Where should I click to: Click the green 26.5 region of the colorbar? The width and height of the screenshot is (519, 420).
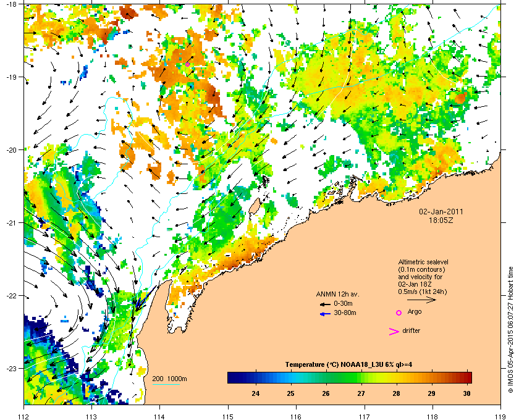(x=344, y=377)
